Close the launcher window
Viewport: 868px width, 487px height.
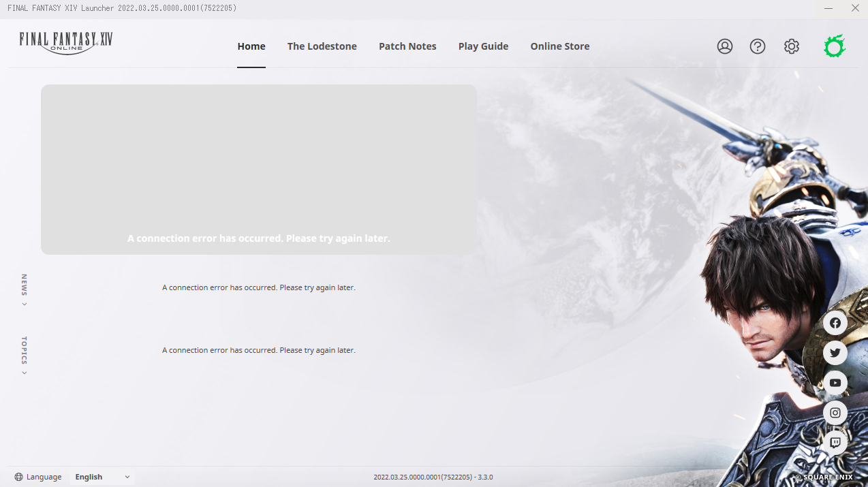(855, 8)
